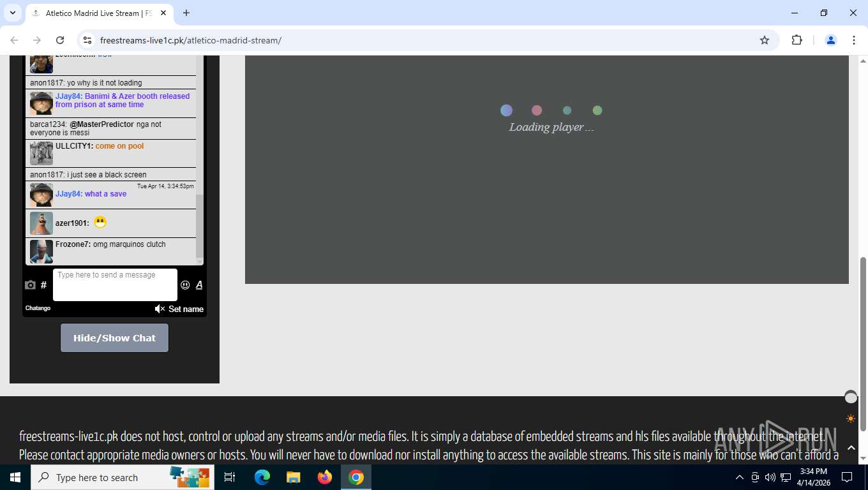Click the Chrome taskbar icon

pyautogui.click(x=356, y=477)
